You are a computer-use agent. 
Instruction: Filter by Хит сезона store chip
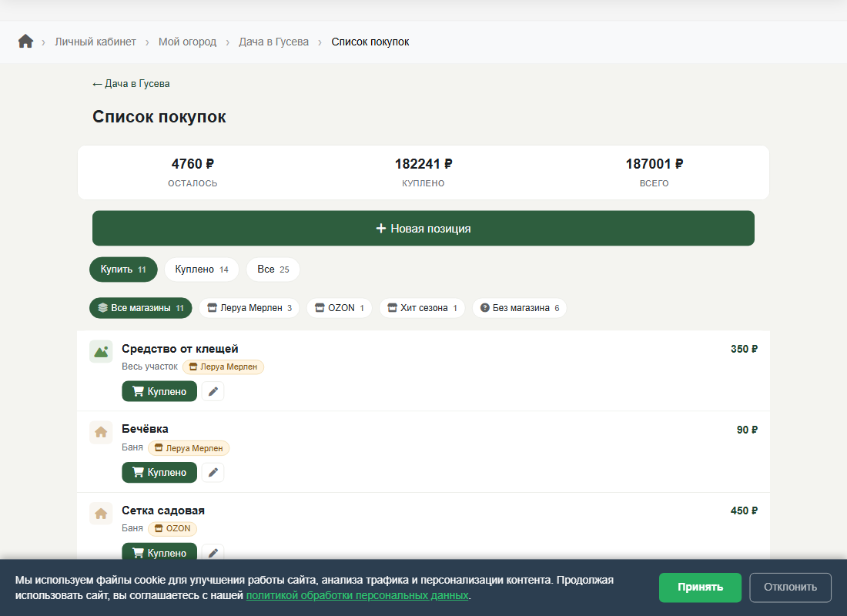click(422, 308)
